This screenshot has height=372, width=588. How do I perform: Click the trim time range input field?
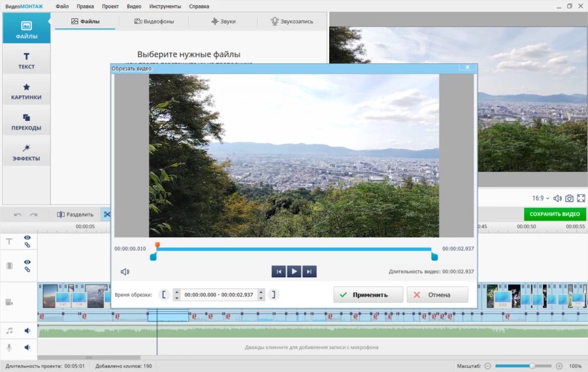219,295
